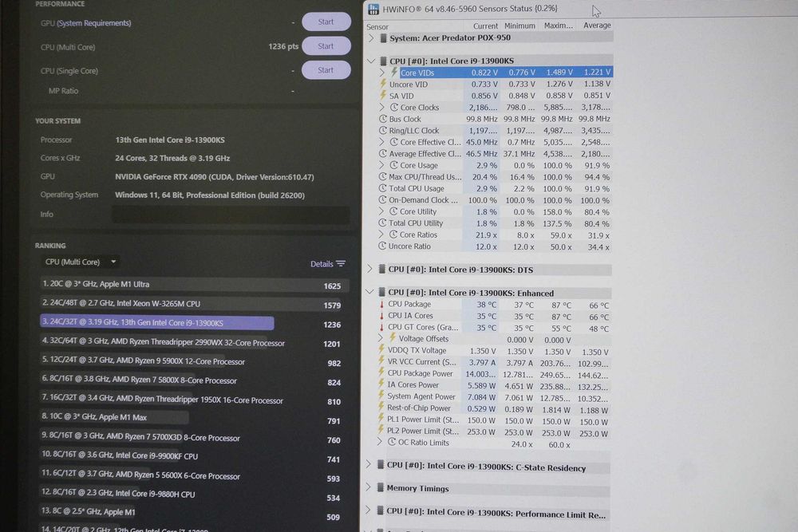Screen dimensions: 798x532
Task: Expand C-State Residency group
Action: 369,464
